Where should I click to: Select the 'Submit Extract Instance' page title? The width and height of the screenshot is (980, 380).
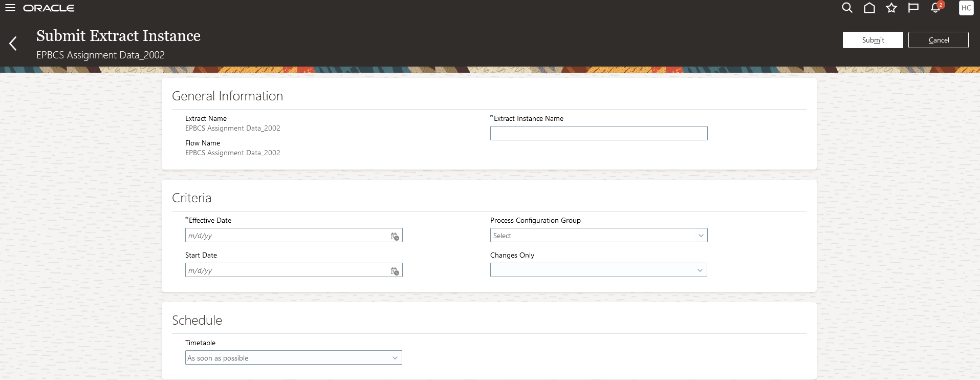[118, 36]
